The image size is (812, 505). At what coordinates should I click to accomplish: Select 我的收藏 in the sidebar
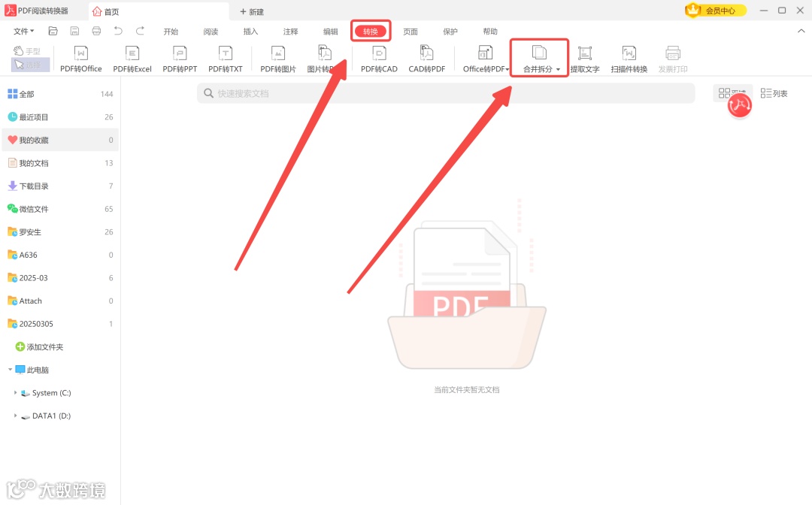pos(60,140)
